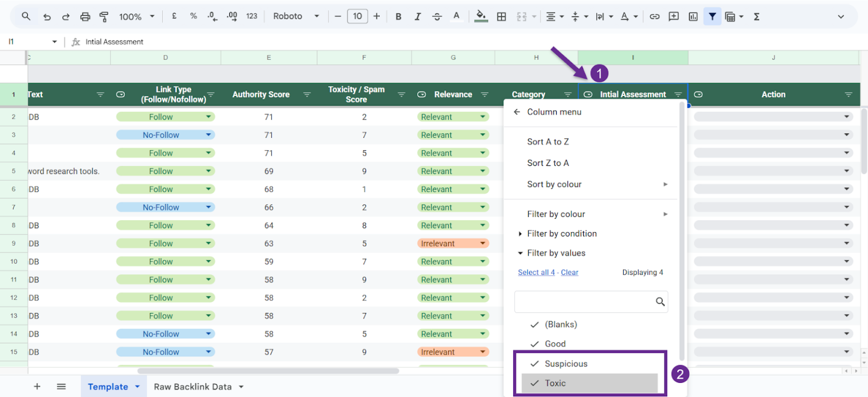Toggle strikethrough formatting

point(437,16)
